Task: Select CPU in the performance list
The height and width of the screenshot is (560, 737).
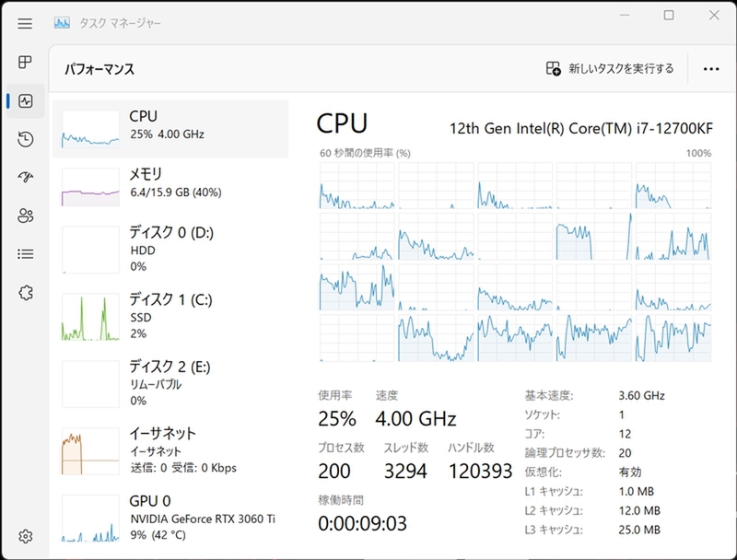Action: [170, 127]
